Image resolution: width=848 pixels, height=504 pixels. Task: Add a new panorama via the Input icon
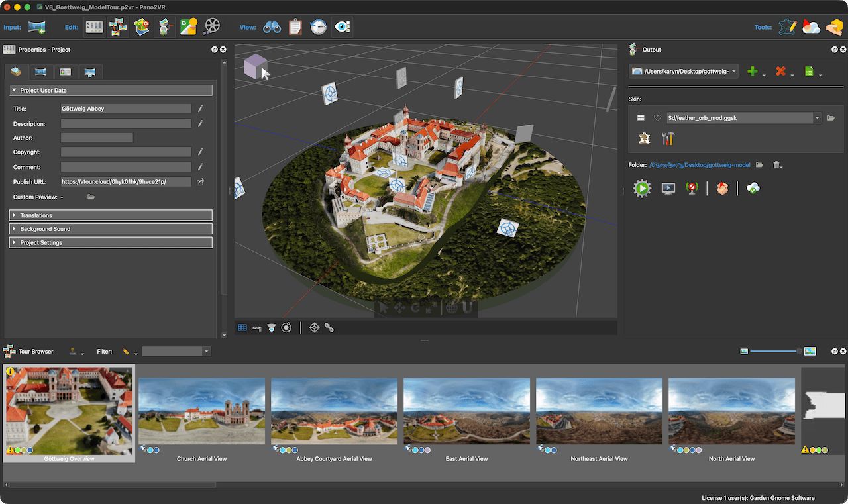pos(36,26)
